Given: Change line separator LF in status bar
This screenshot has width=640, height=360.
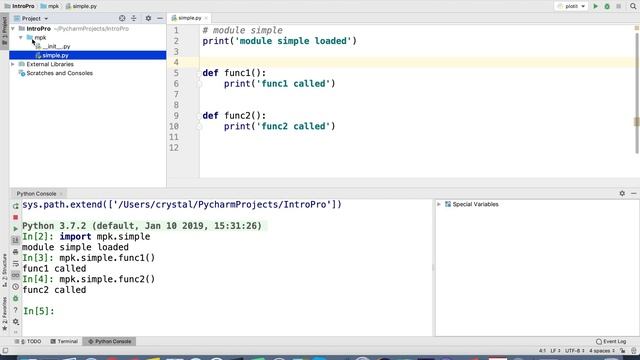Looking at the screenshot, I should 555,351.
